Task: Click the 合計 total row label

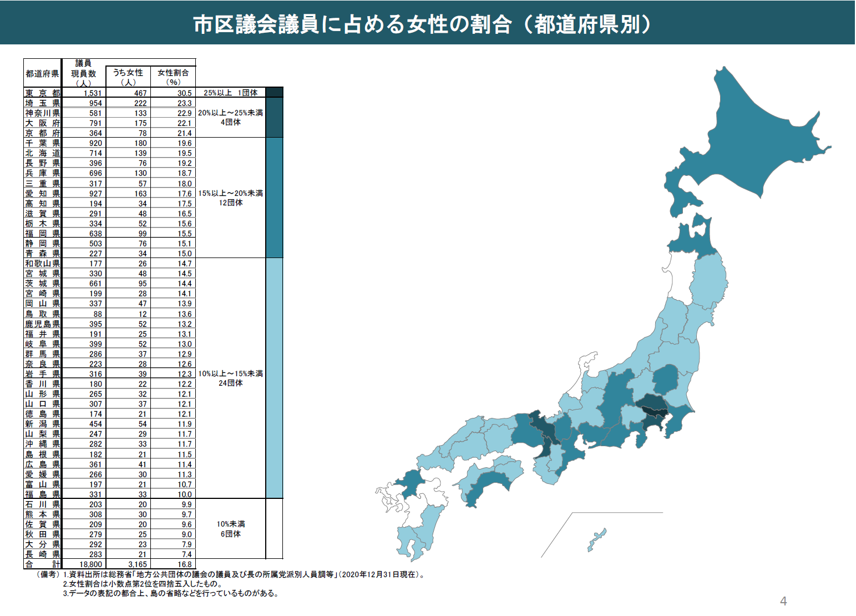Action: (x=42, y=564)
